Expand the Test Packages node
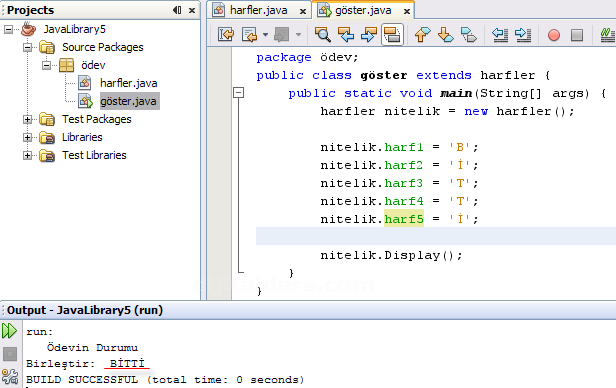616x388 pixels. [x=27, y=119]
